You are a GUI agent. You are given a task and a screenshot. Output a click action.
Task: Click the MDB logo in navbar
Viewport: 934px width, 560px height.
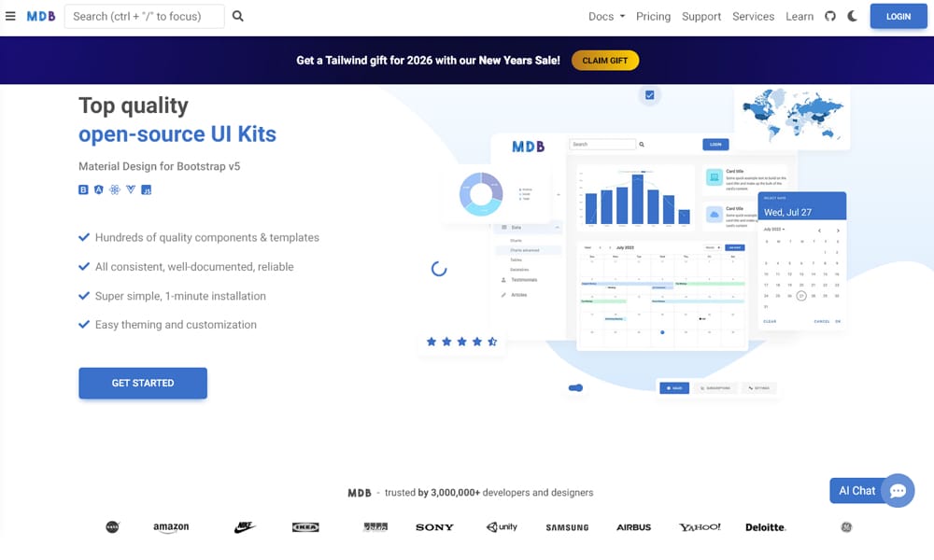[41, 17]
